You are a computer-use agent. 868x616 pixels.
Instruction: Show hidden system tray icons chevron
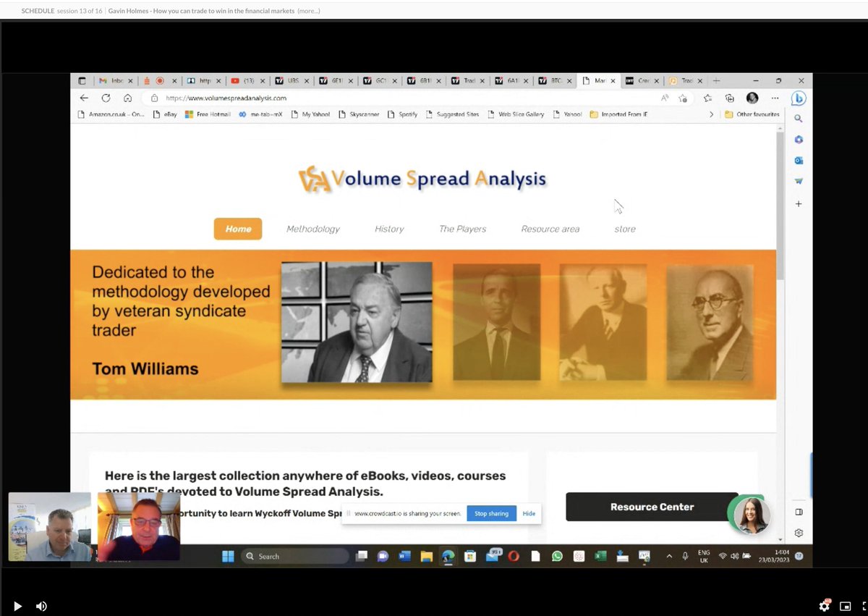668,556
